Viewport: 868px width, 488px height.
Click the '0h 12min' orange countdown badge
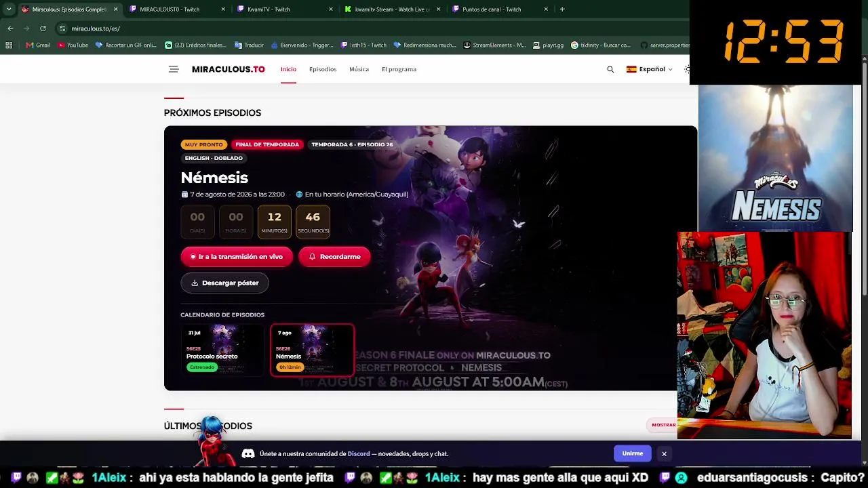[290, 367]
